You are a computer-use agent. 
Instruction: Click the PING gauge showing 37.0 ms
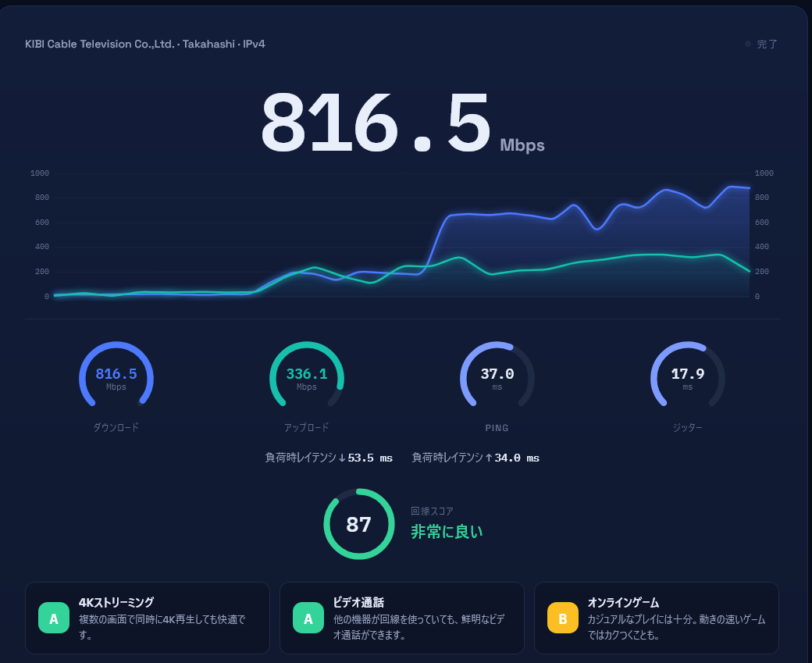coord(497,374)
